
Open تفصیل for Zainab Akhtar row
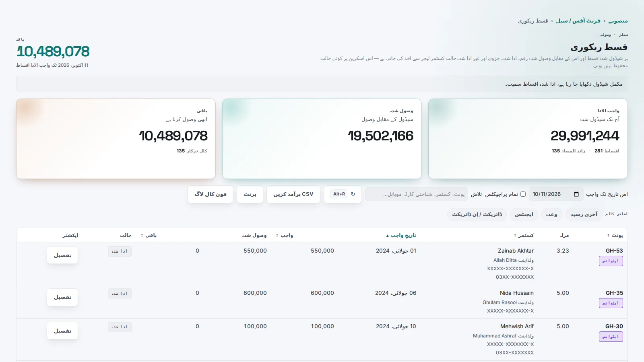(x=62, y=255)
